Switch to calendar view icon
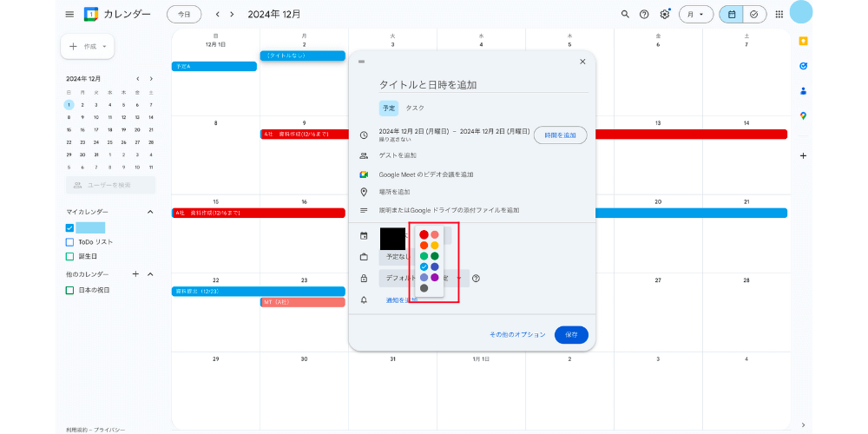 pyautogui.click(x=731, y=15)
